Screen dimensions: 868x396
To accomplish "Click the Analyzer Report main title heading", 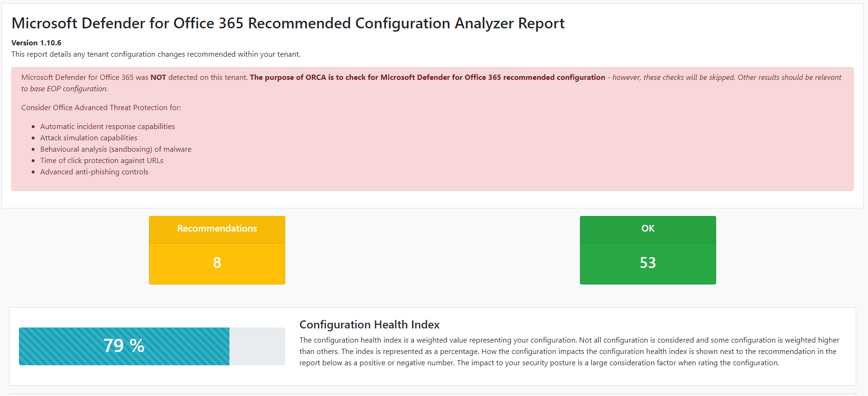I will 288,23.
